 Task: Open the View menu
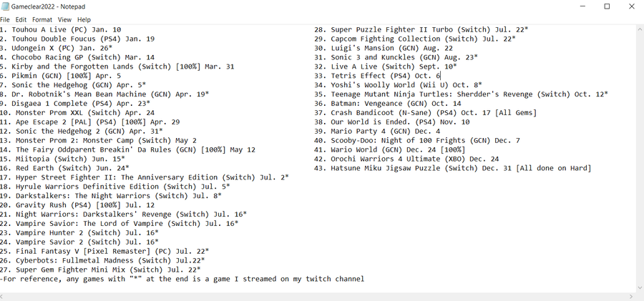click(x=64, y=19)
